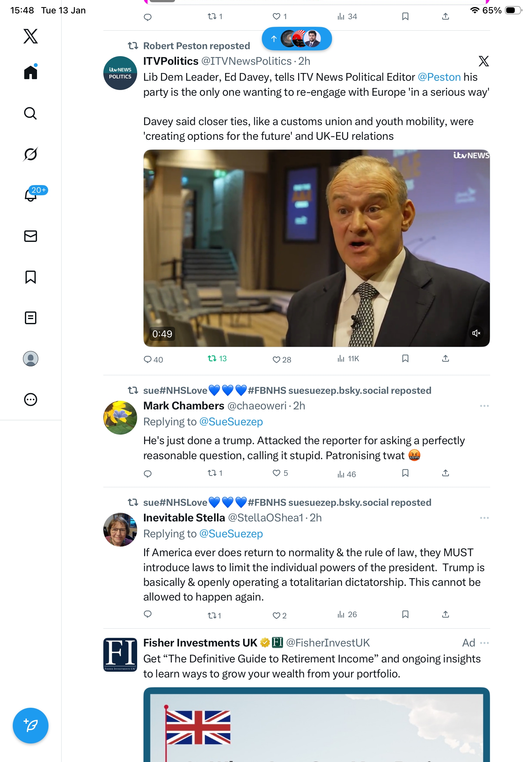This screenshot has height=762, width=532.
Task: Open Bookmarks in the left sidebar
Action: [x=31, y=277]
